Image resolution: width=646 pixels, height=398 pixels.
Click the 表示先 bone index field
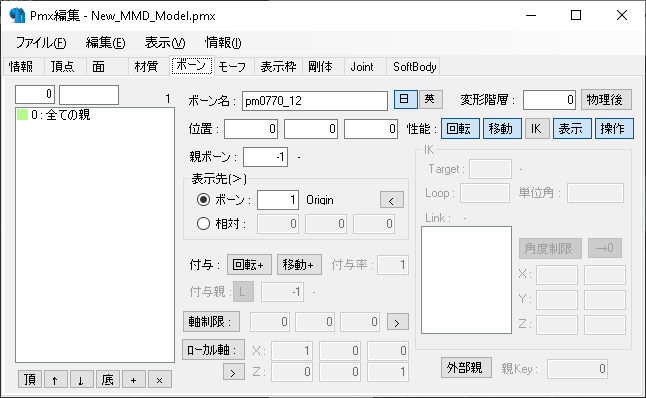tap(278, 200)
